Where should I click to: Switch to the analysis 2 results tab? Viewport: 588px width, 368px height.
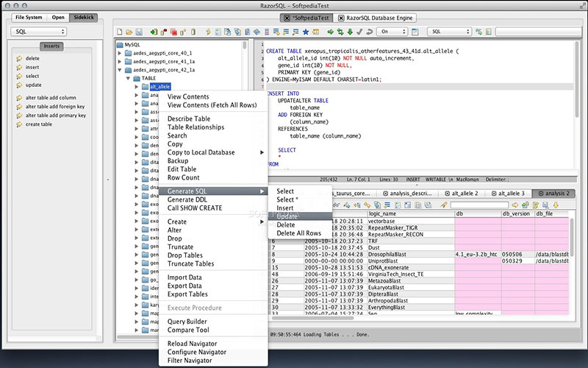point(553,194)
